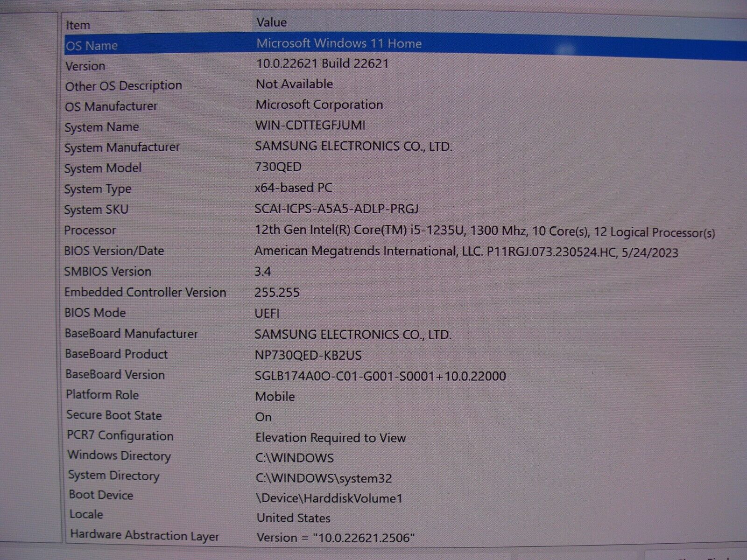Screen dimensions: 747x560
Task: Select the Boot Device row
Action: [101, 495]
